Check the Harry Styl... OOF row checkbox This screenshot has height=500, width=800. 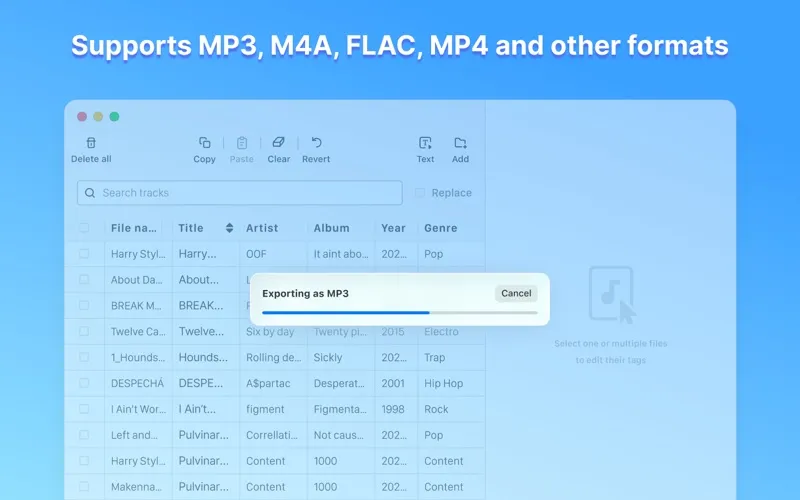(x=84, y=254)
